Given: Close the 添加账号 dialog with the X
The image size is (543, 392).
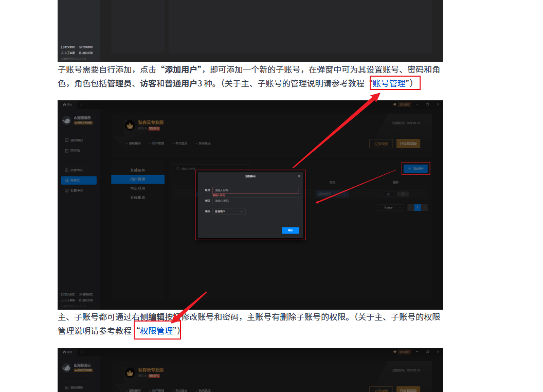Looking at the screenshot, I should point(299,176).
